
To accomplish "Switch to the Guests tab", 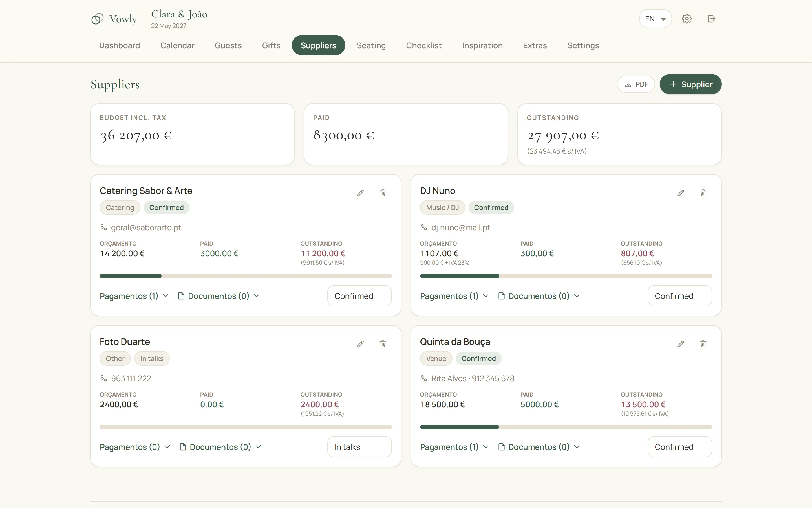I will pyautogui.click(x=228, y=45).
